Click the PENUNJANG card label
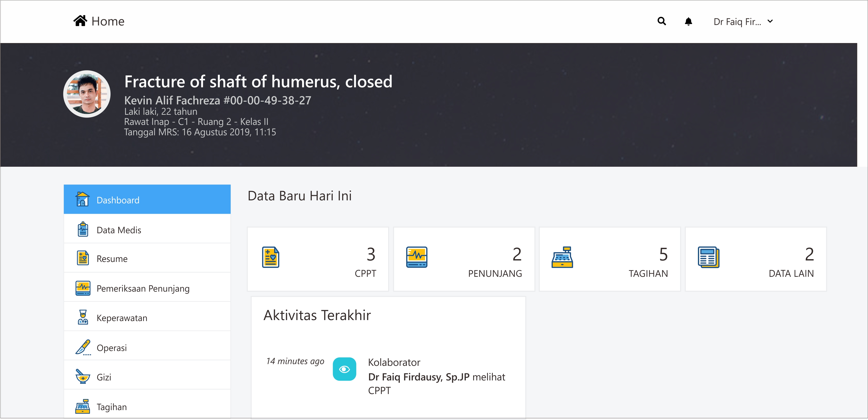Viewport: 868px width, 420px height. tap(495, 273)
